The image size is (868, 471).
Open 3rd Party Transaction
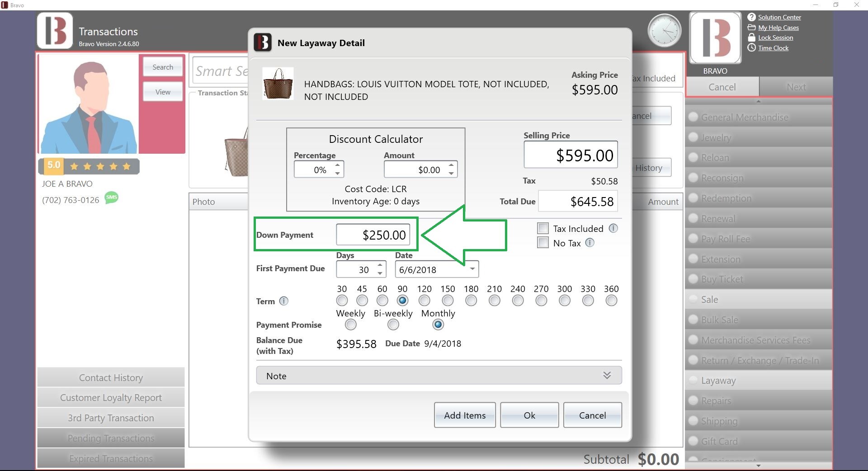[111, 418]
